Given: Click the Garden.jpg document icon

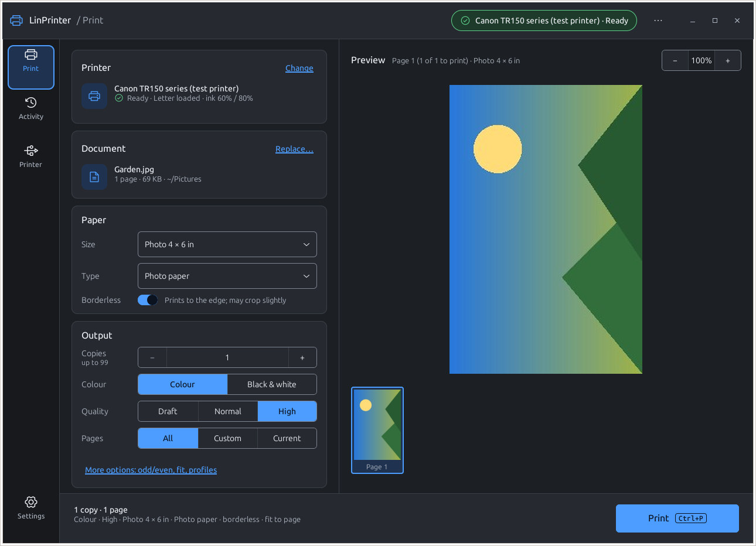Looking at the screenshot, I should [94, 177].
